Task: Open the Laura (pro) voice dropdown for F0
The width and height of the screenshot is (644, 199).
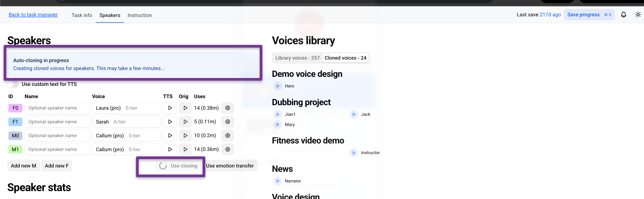Action: [x=126, y=108]
